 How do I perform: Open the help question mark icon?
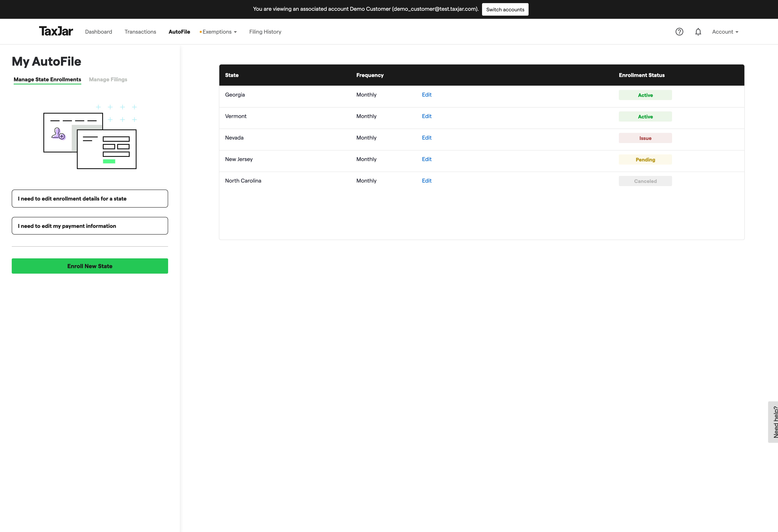pos(679,32)
